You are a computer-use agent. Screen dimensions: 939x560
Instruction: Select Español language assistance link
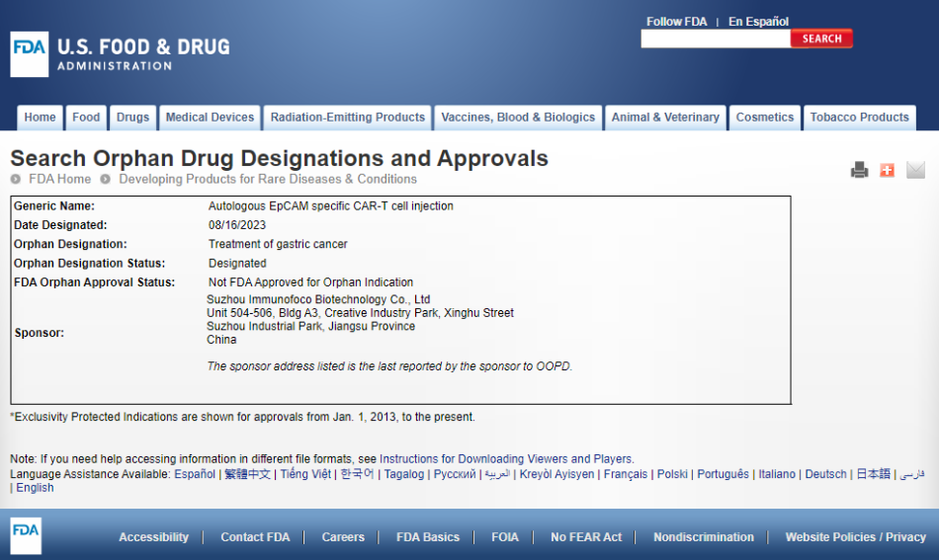[x=195, y=474]
